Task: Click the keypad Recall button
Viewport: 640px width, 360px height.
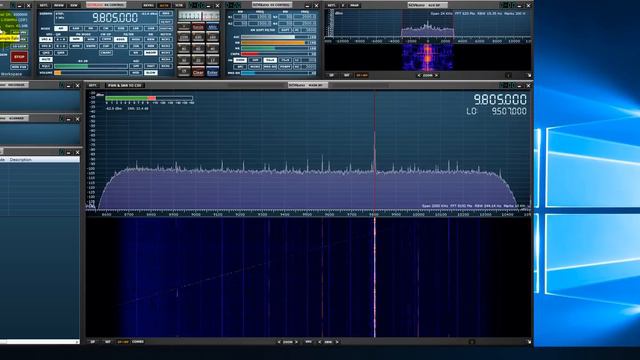Action: coord(198,27)
